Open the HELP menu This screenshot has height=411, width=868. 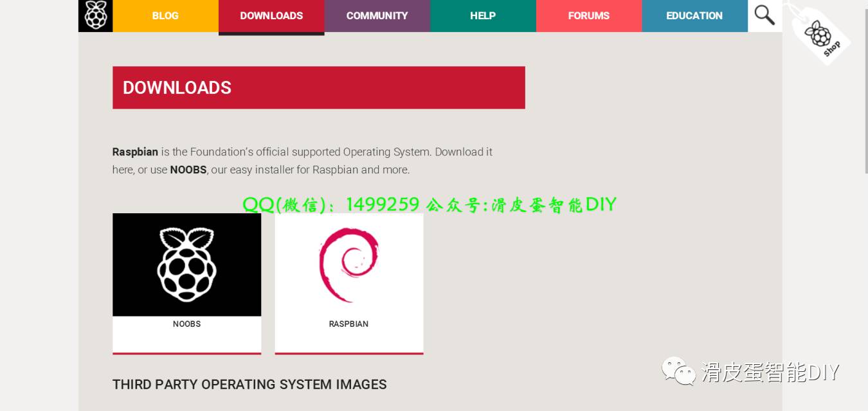pyautogui.click(x=483, y=15)
